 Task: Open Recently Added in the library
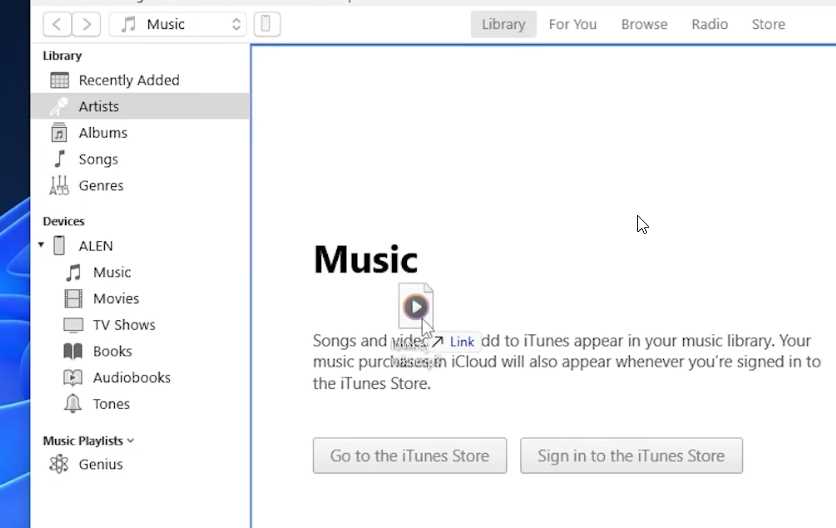pyautogui.click(x=128, y=80)
